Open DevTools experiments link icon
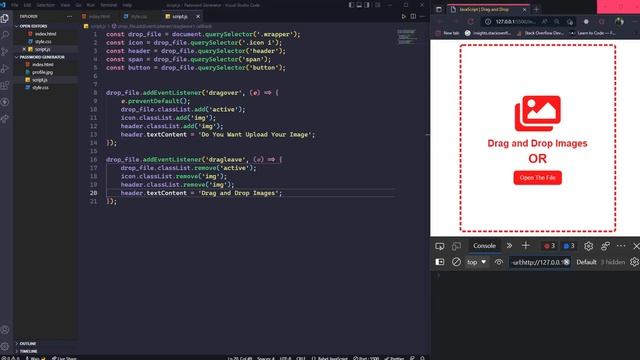The height and width of the screenshot is (360, 640). click(605, 246)
